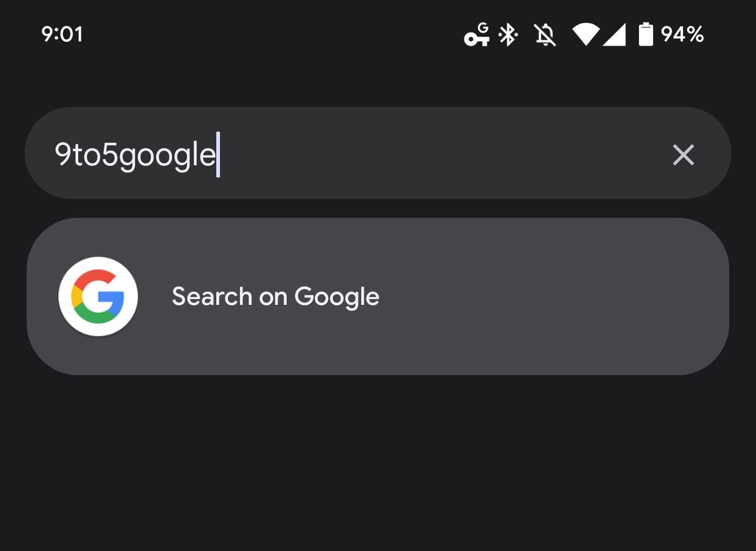Clear the search text with the X icon
This screenshot has height=551, width=756.
[x=683, y=155]
